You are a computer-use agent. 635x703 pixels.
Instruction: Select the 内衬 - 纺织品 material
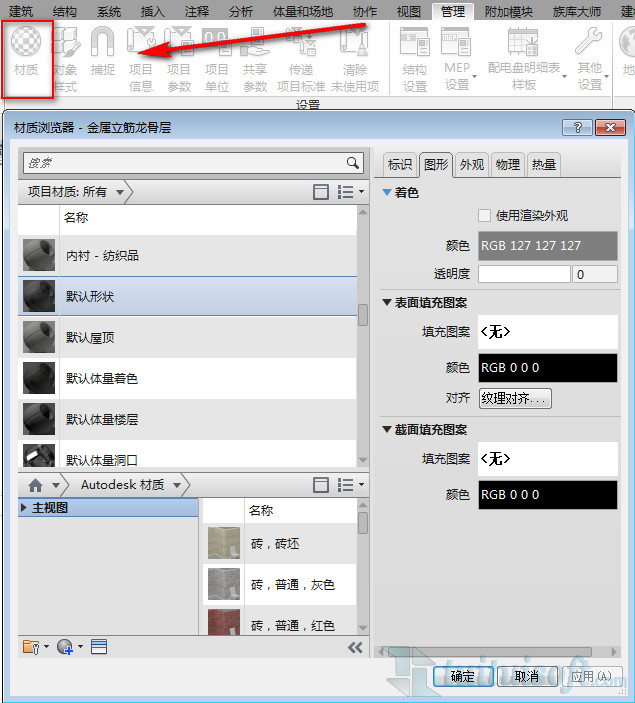[x=187, y=256]
